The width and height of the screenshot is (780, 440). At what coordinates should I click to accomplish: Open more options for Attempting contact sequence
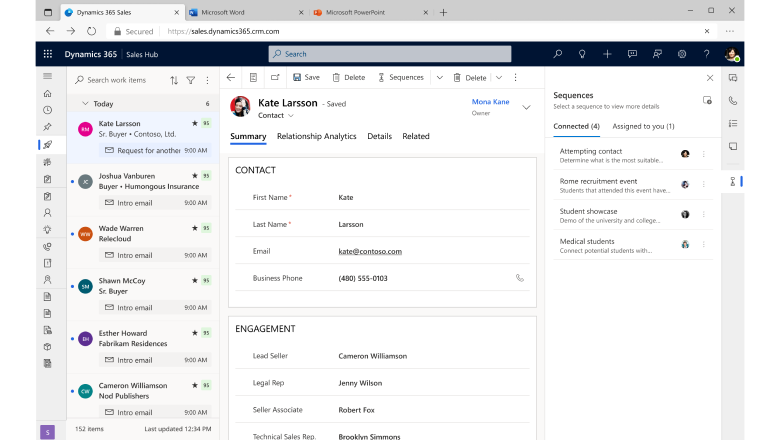[x=704, y=154]
